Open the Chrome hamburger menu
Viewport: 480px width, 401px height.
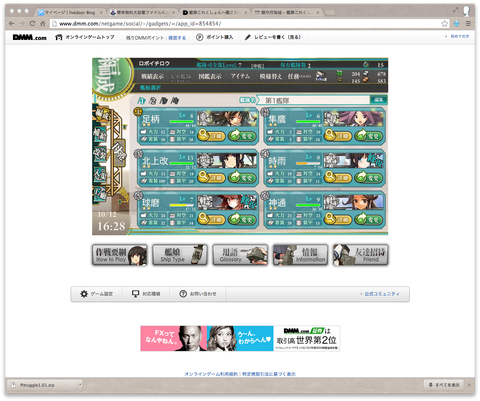[468, 24]
